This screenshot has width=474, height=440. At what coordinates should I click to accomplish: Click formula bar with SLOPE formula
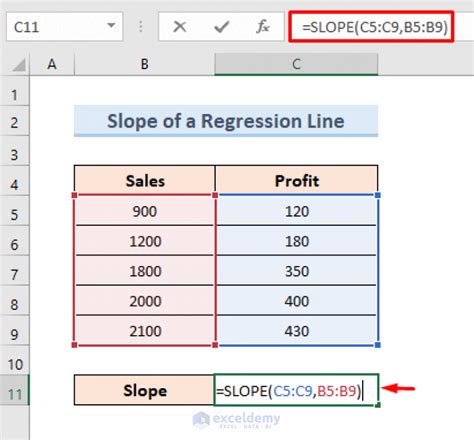pyautogui.click(x=371, y=27)
